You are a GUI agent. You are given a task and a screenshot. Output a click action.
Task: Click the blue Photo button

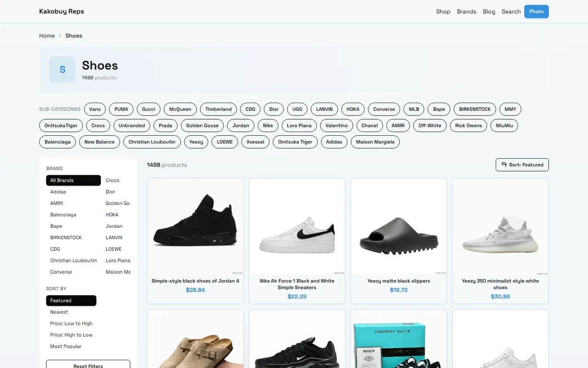click(x=536, y=11)
